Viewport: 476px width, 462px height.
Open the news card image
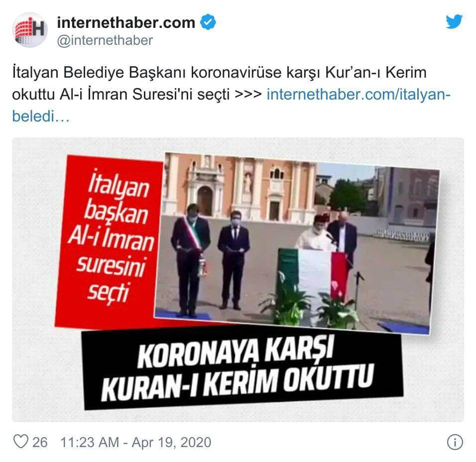pos(238,280)
